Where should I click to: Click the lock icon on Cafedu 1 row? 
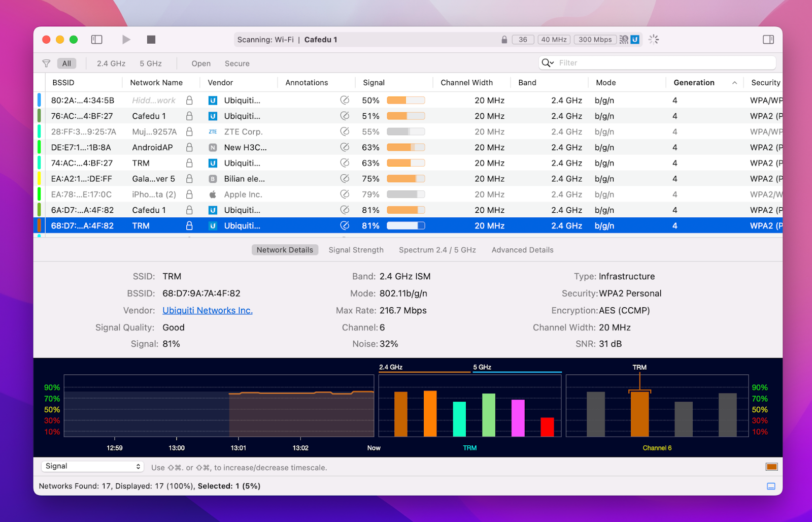point(189,116)
